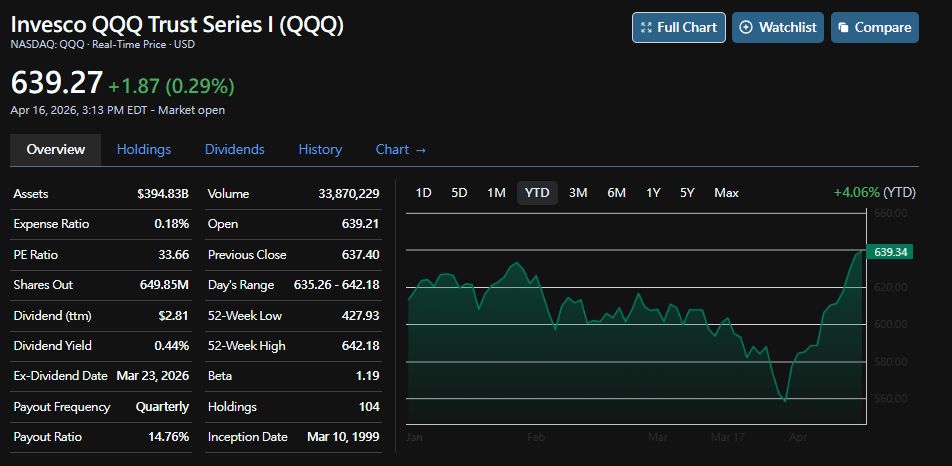Show the Max chart range
The height and width of the screenshot is (466, 952).
pos(726,192)
